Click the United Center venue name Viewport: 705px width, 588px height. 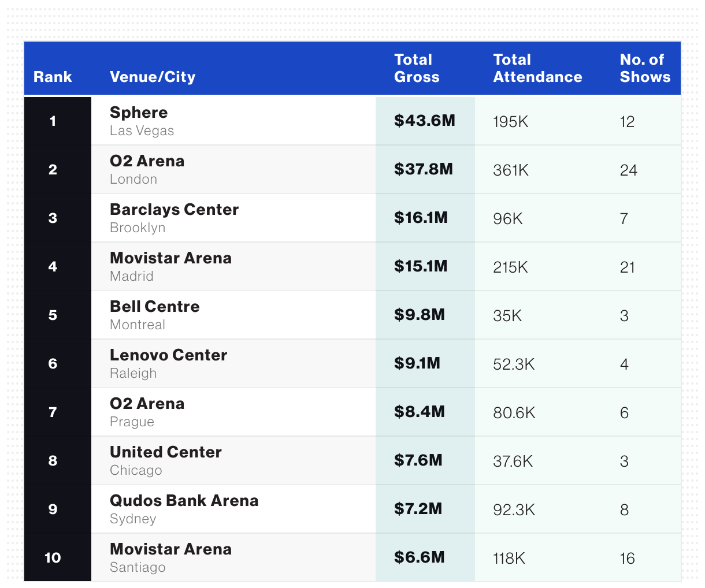[166, 452]
